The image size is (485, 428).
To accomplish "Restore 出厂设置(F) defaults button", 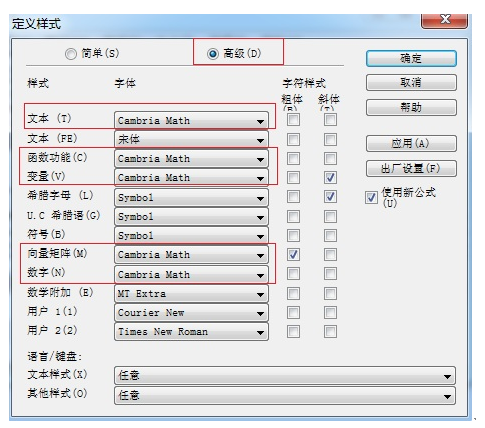I will (x=411, y=169).
